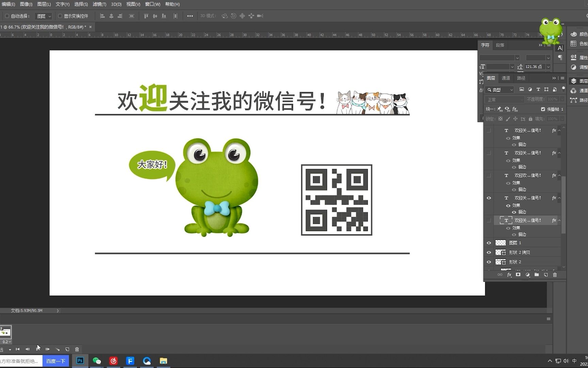The height and width of the screenshot is (368, 588).
Task: Align top edges icon
Action: coord(146,16)
